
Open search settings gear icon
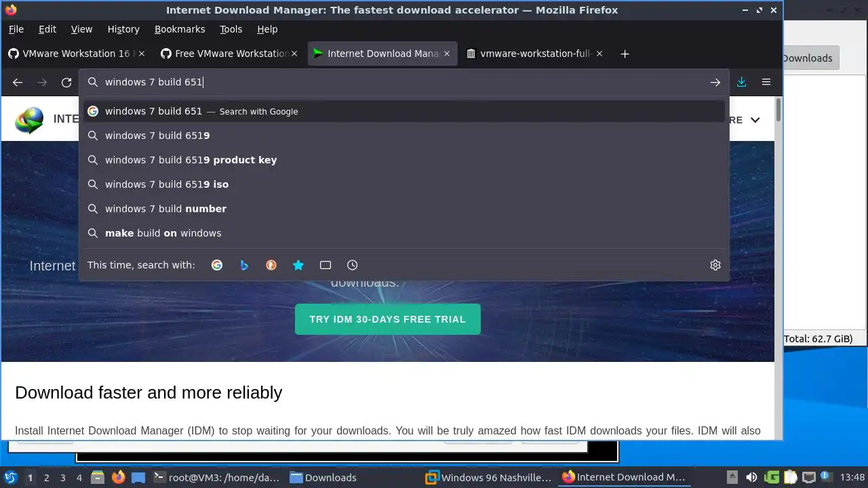[715, 265]
